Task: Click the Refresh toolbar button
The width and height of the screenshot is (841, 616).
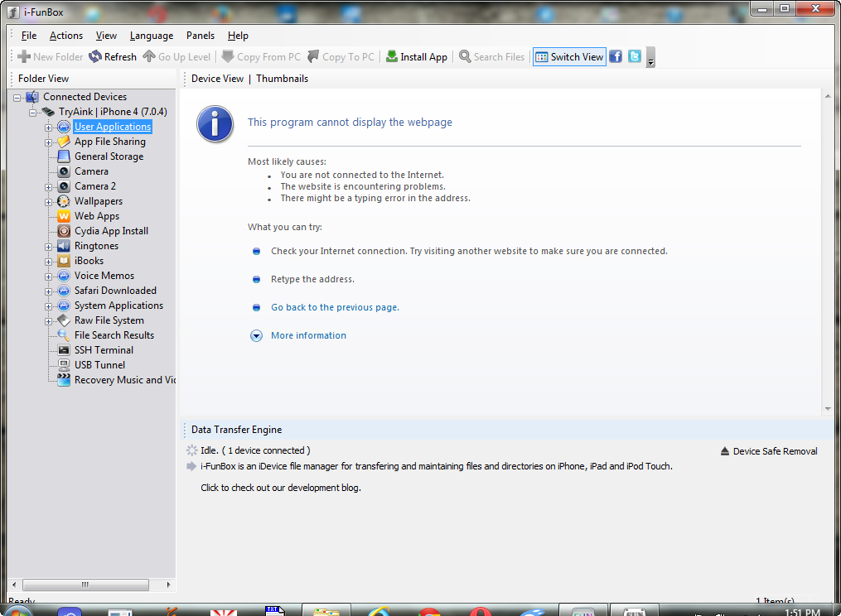Action: [113, 57]
